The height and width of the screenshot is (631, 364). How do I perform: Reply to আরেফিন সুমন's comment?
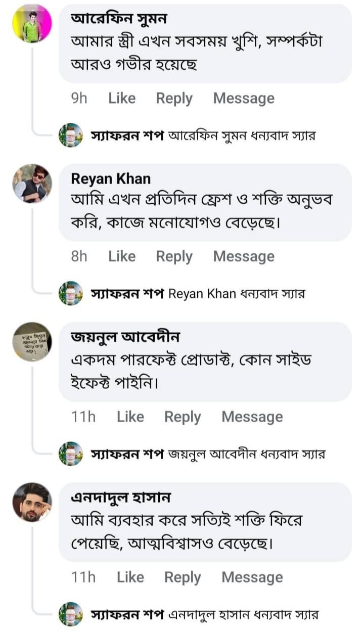click(x=174, y=98)
